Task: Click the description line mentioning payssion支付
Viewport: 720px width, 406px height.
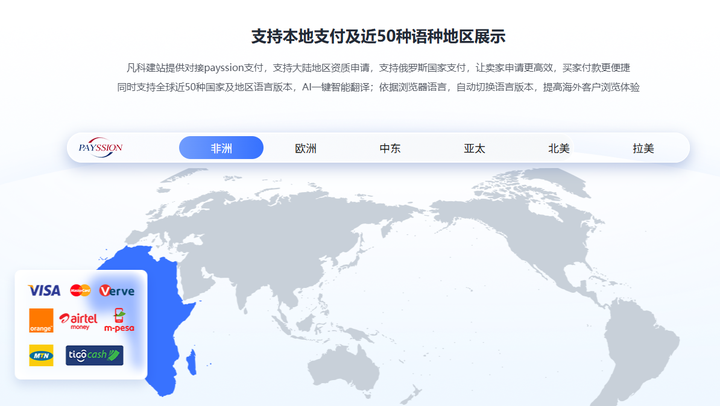Action: pos(378,68)
